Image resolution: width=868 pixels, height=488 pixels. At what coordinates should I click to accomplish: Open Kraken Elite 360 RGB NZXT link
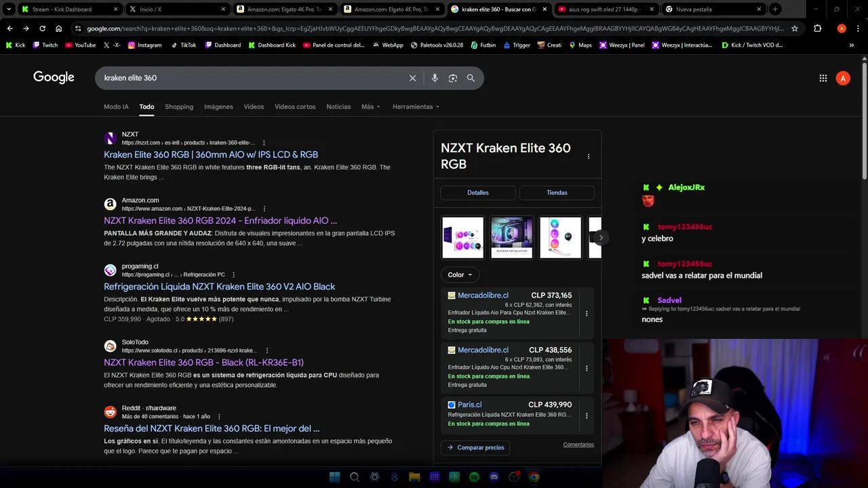(x=211, y=155)
